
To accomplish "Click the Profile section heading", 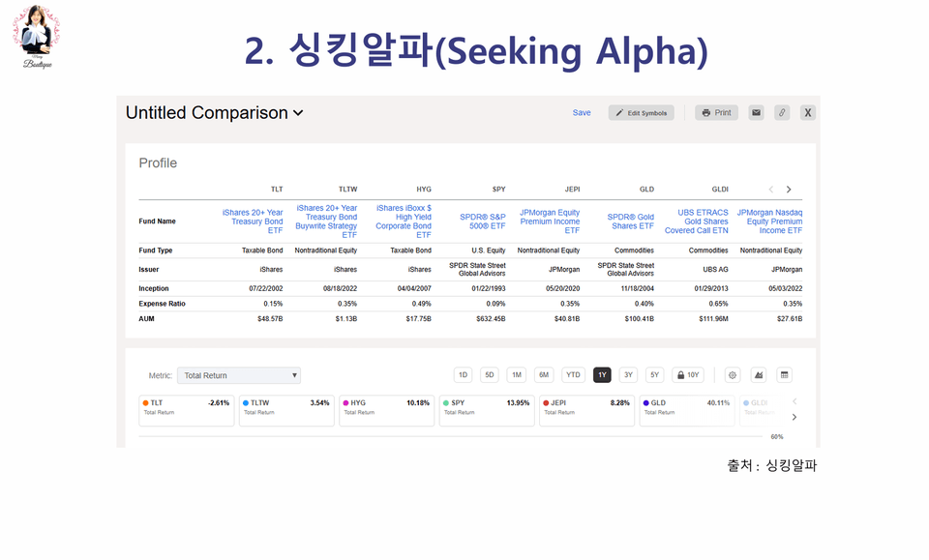I will point(158,162).
